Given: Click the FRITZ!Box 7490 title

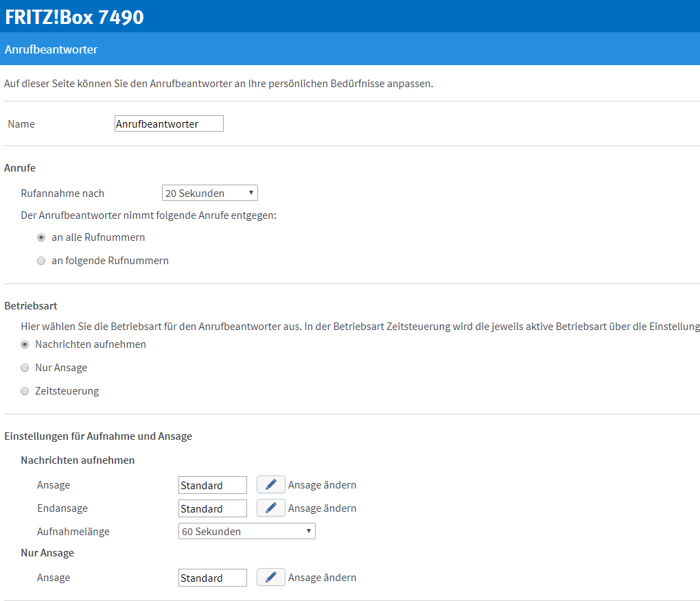Looking at the screenshot, I should 74,17.
